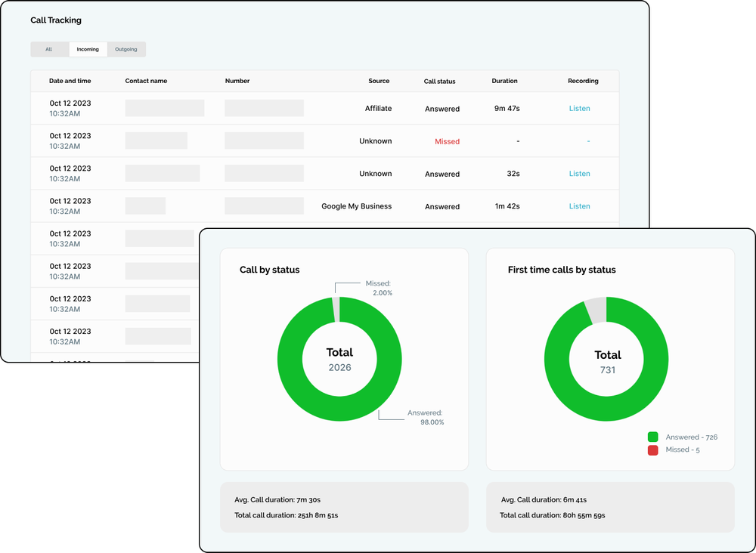The width and height of the screenshot is (756, 553).
Task: Open the Outgoing calls tab
Action: click(x=126, y=48)
